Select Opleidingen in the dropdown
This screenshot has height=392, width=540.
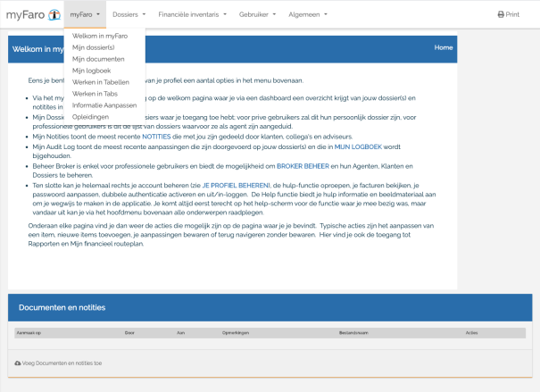click(x=90, y=117)
